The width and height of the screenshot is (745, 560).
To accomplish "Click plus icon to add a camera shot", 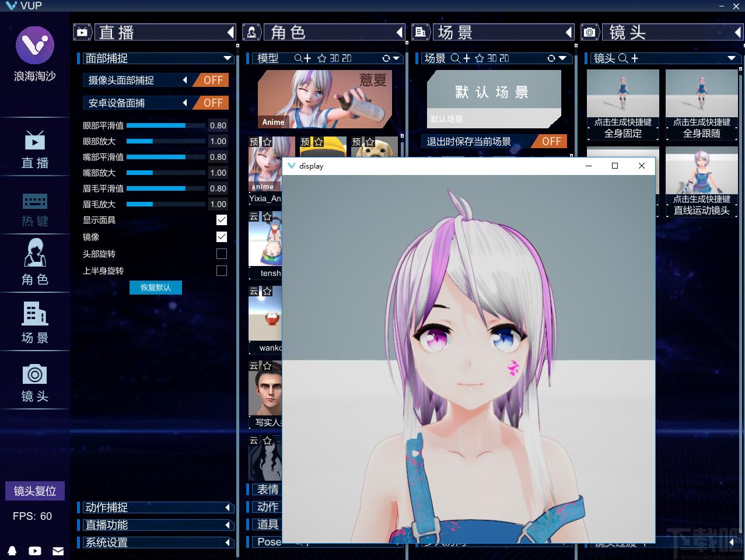I will 634,58.
